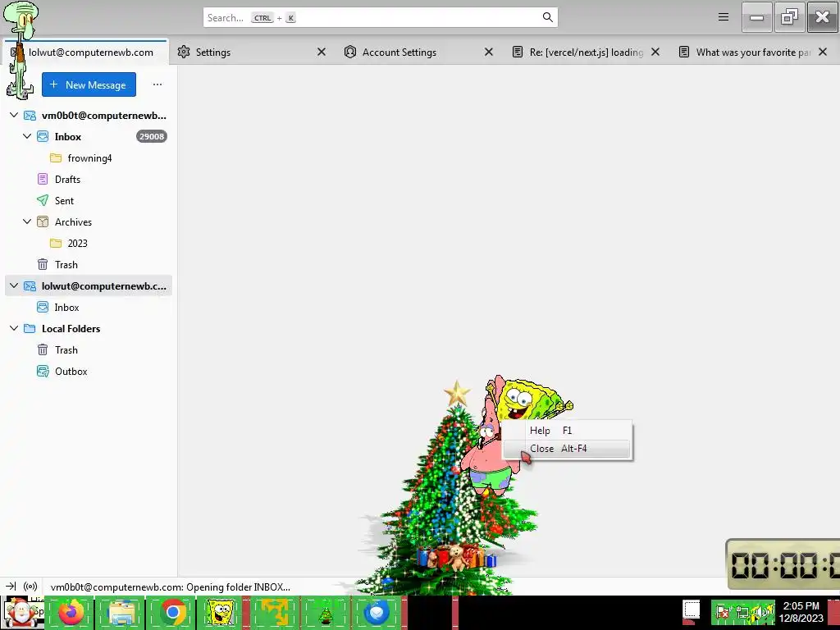Close the Account Settings tab
The width and height of the screenshot is (840, 630).
489,52
